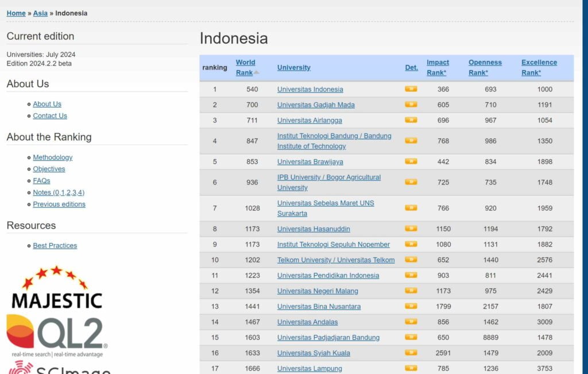588x374 pixels.
Task: Open details icon for Universitas Gadjah Mada
Action: click(x=411, y=105)
